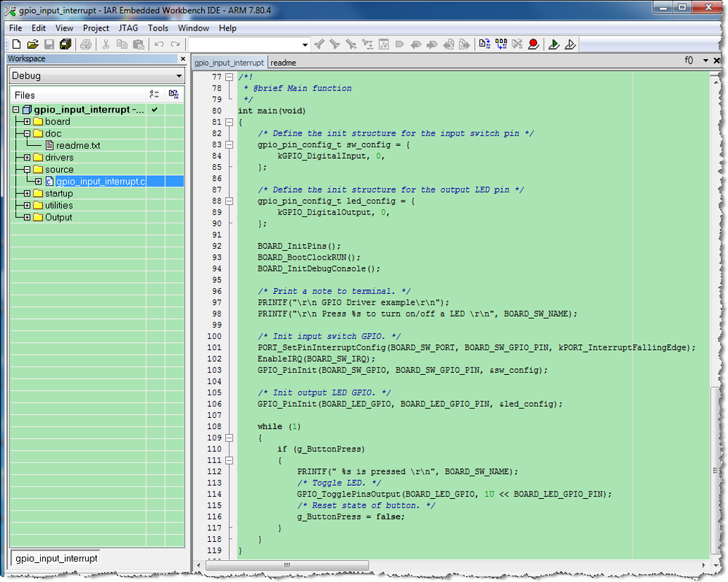Expand the startup folder
This screenshot has height=582, width=728.
[27, 194]
